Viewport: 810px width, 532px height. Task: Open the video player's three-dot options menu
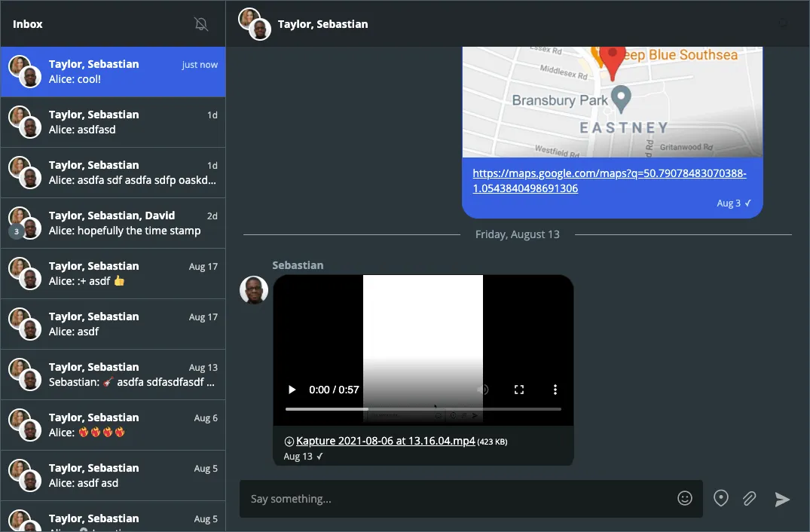[555, 390]
